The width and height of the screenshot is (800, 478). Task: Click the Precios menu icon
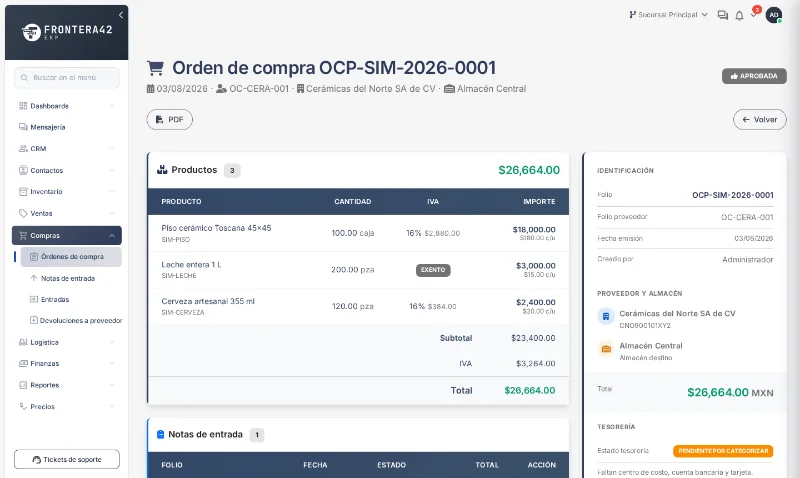[23, 407]
